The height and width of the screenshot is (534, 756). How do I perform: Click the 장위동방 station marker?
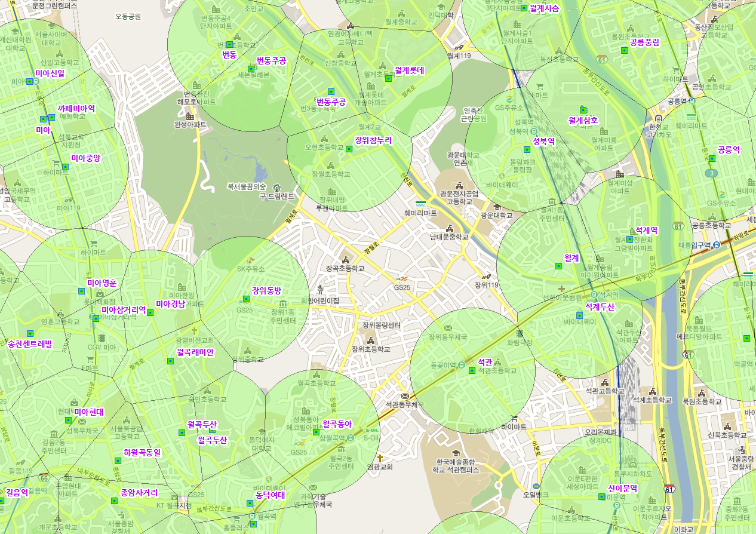click(246, 299)
